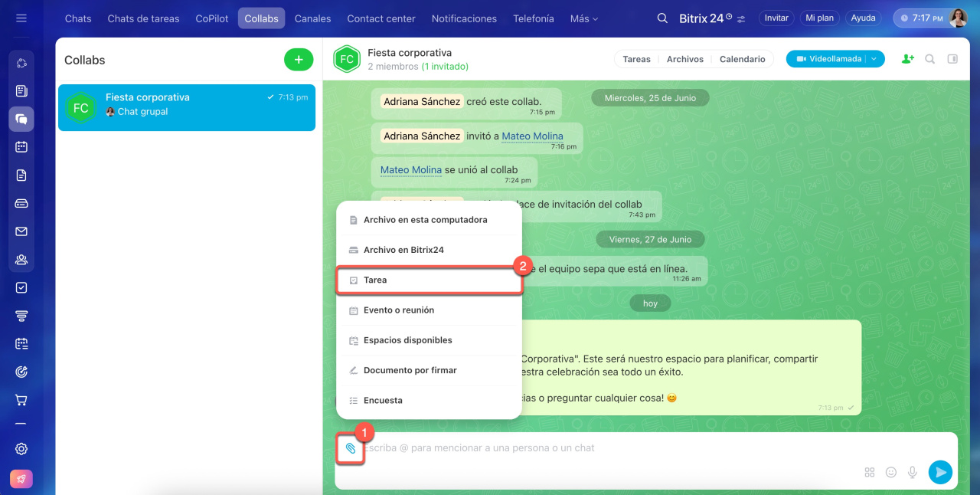Click the microphone voice message icon
The width and height of the screenshot is (980, 495).
912,472
